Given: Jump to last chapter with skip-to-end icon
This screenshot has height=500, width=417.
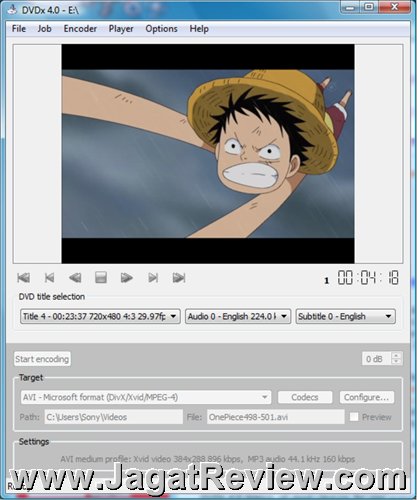Looking at the screenshot, I should (179, 278).
